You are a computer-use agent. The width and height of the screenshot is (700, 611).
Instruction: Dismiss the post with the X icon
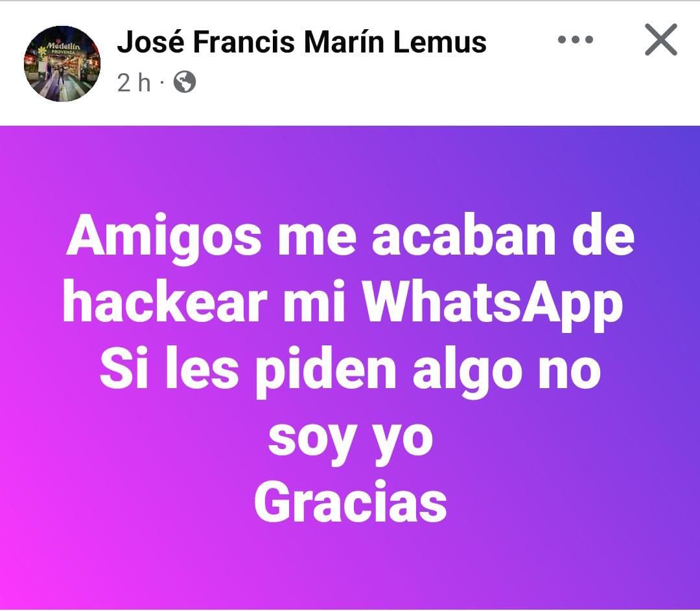661,40
